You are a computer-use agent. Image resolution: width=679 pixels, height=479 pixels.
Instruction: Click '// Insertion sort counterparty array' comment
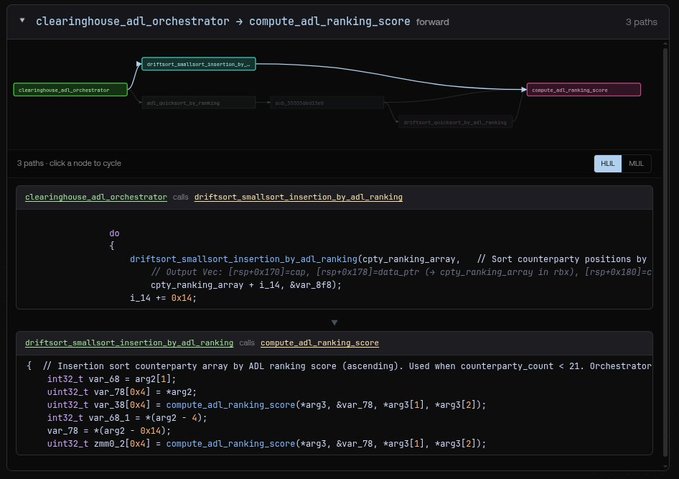tap(347, 366)
